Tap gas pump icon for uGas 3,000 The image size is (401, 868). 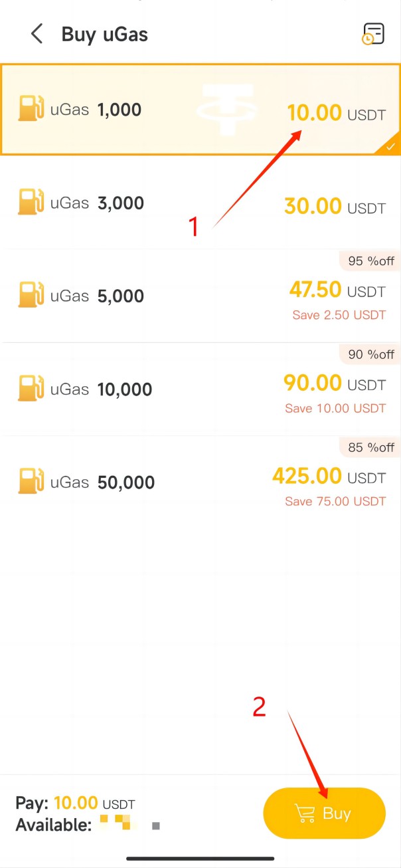pyautogui.click(x=31, y=202)
